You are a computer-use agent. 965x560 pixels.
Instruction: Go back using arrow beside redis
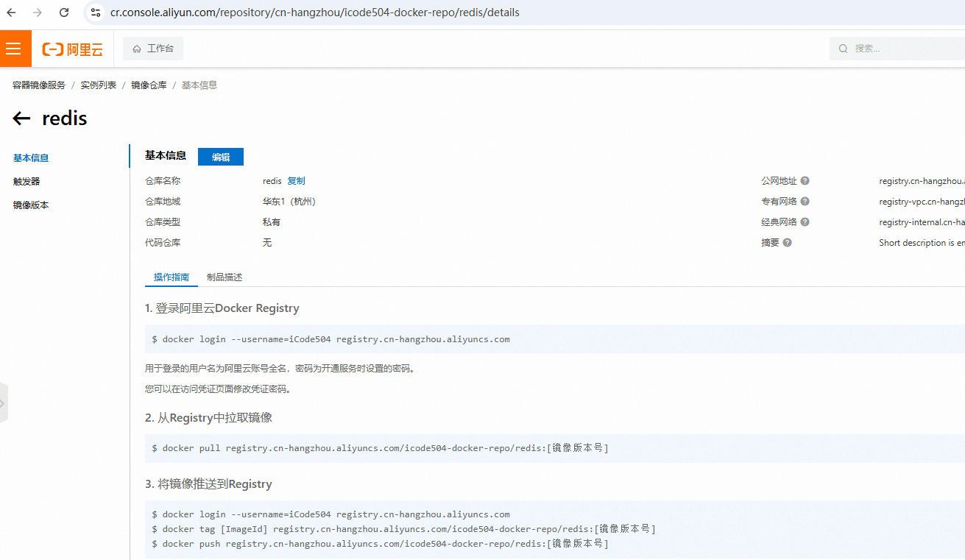(21, 118)
